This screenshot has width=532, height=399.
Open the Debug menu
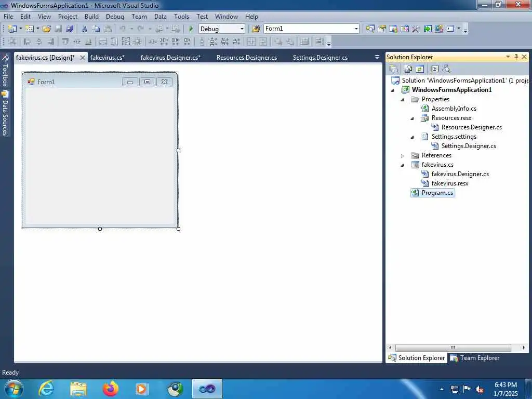pyautogui.click(x=115, y=16)
